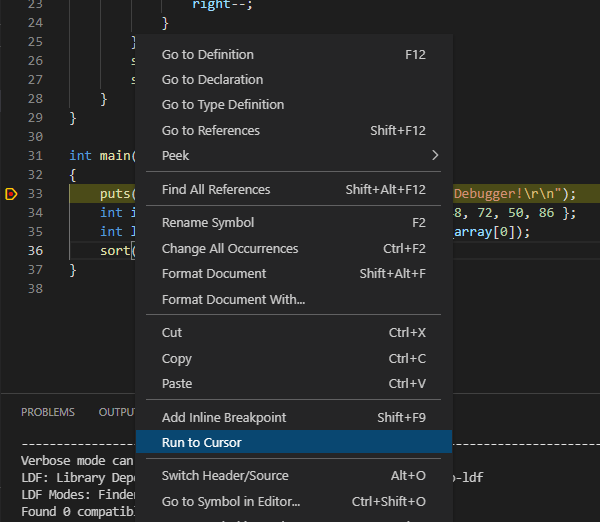Select Add Inline Breakpoint
The width and height of the screenshot is (600, 522).
coord(224,417)
